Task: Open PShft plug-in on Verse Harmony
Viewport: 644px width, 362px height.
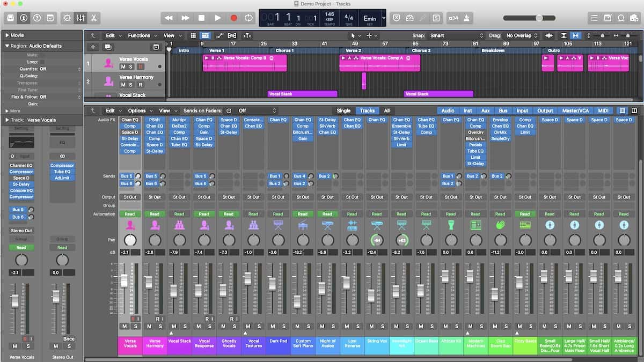Action: (x=155, y=120)
